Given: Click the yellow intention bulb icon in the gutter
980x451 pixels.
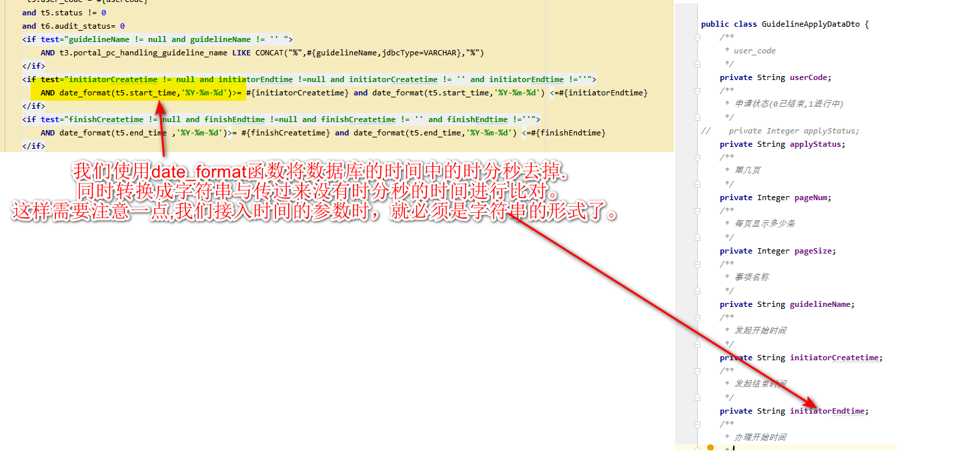Looking at the screenshot, I should (x=710, y=448).
